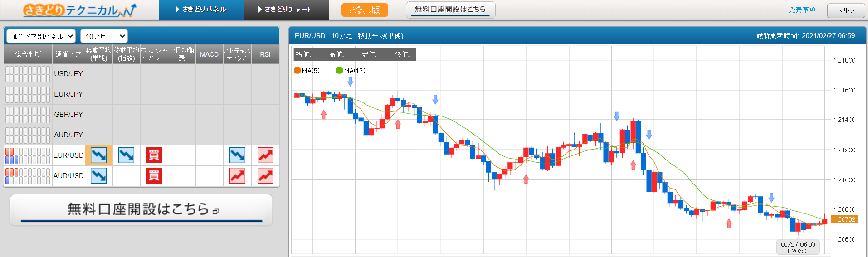Click the 移動平均(単純) column header
Viewport: 868px width, 257px height.
98,54
